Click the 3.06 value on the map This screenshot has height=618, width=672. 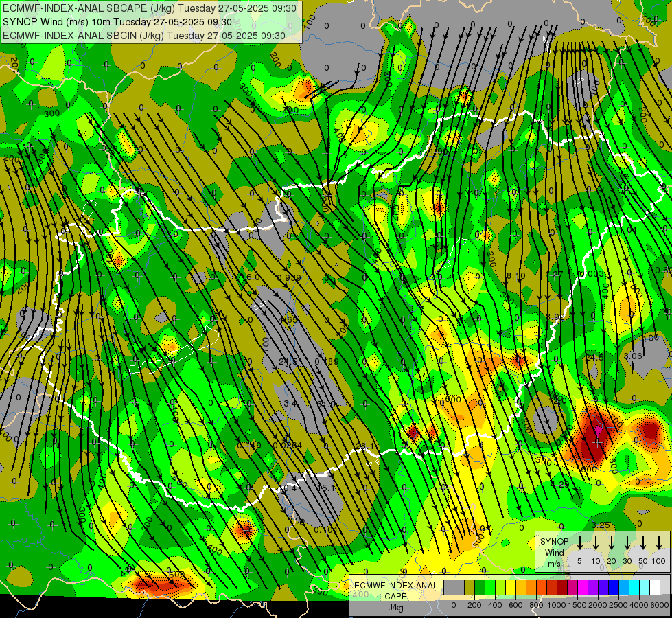(633, 356)
